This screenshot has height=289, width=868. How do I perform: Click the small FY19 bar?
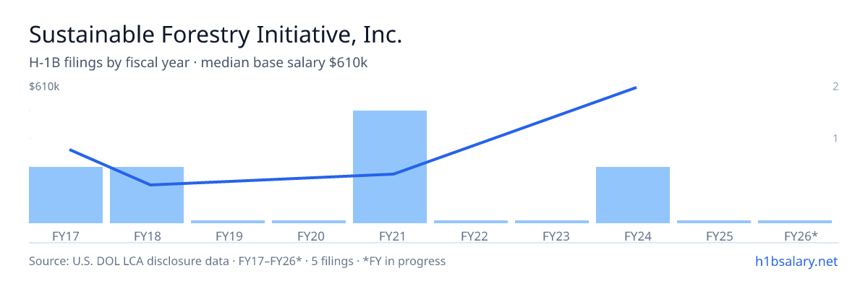(228, 222)
